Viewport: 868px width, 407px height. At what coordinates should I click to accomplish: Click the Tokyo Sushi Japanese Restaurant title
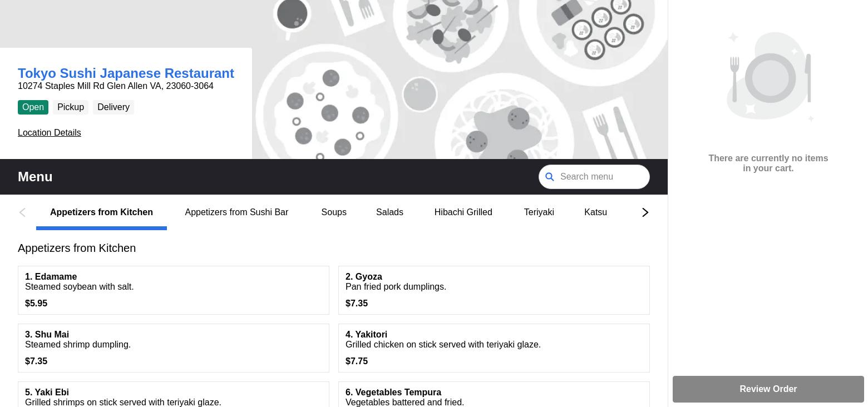(x=126, y=73)
